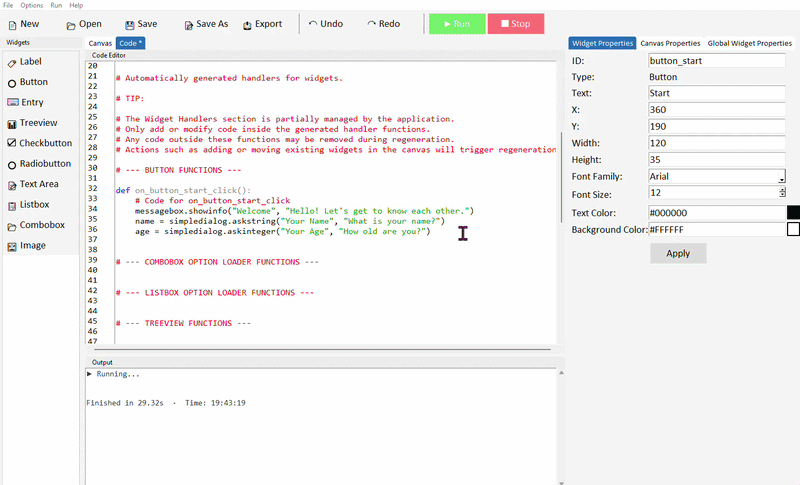The height and width of the screenshot is (485, 800).
Task: Click the TREEVIEW FUNCTIONS comment line
Action: point(183,323)
